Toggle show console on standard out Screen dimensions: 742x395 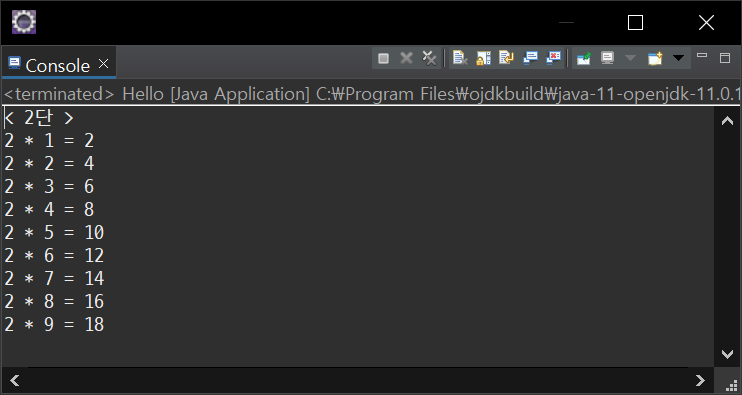click(x=530, y=58)
